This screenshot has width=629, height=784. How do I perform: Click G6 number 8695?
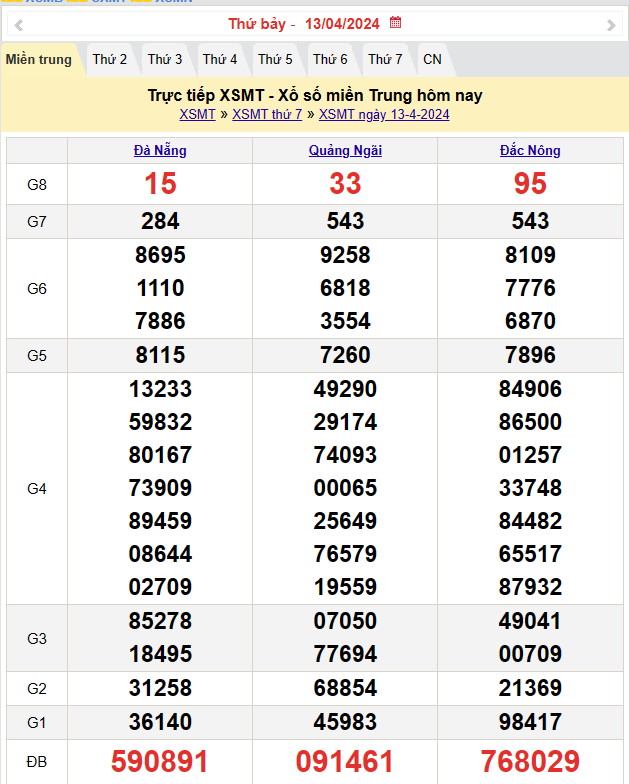tap(160, 255)
